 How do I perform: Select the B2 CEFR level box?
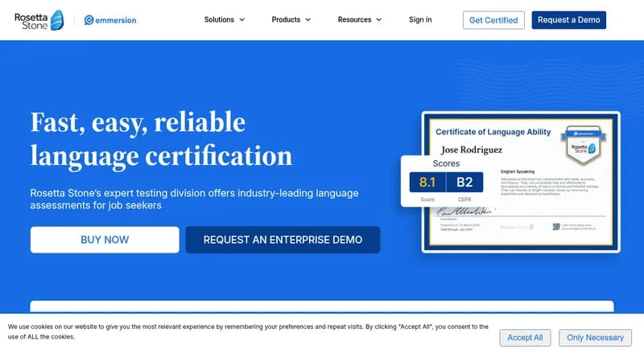(x=464, y=183)
